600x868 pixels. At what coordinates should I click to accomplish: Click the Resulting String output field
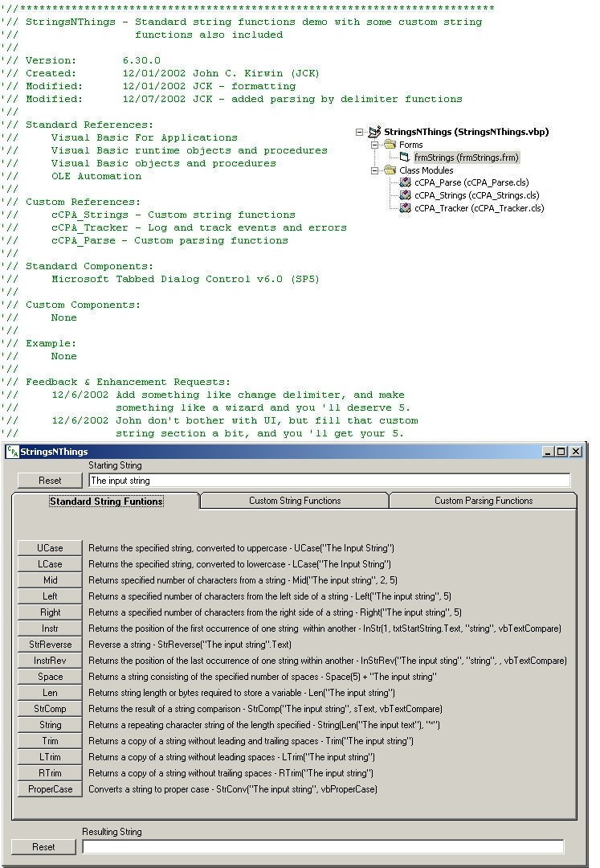pos(323,847)
